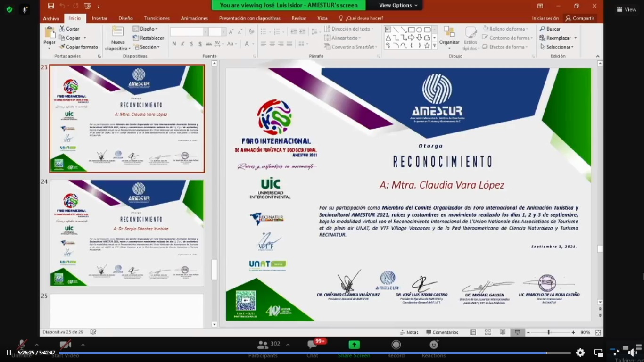Collapse the ribbon with the chevron

click(x=598, y=56)
